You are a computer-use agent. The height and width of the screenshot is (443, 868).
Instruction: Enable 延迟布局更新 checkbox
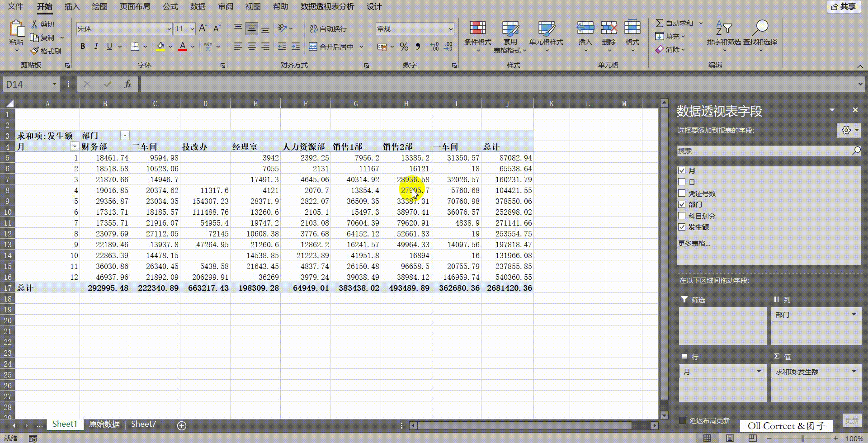tap(683, 420)
